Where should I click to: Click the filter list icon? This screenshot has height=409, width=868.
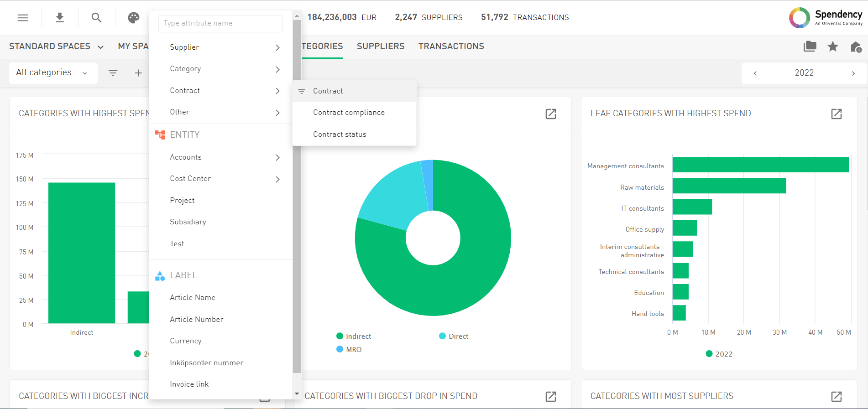tap(113, 73)
